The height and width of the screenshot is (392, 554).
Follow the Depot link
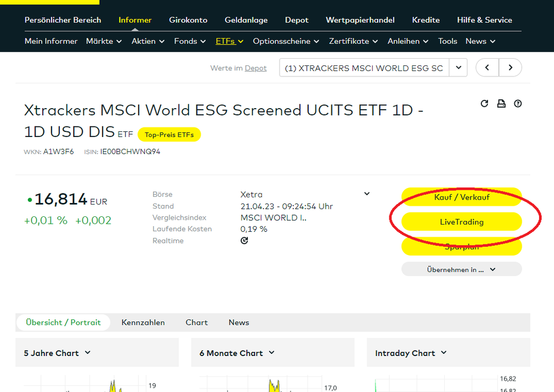(256, 68)
